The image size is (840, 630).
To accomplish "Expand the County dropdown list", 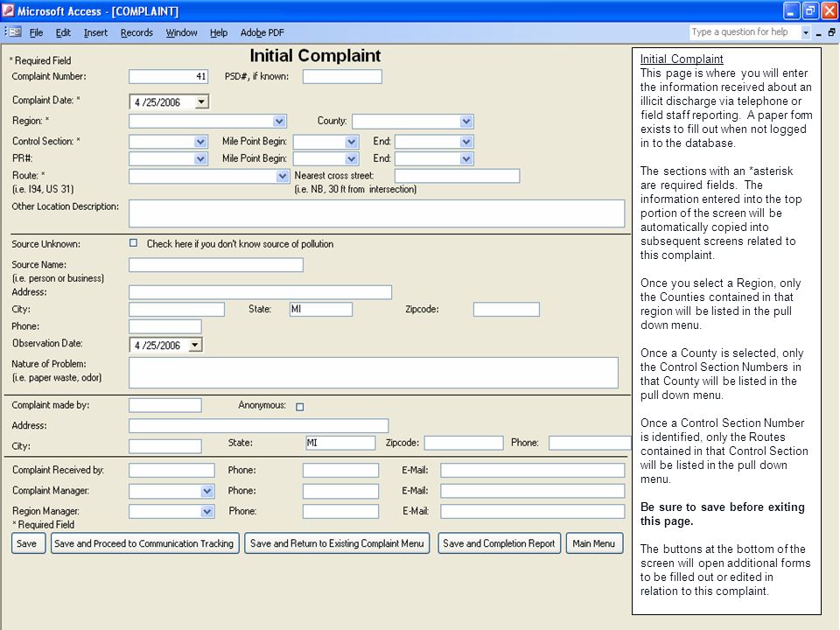I will pyautogui.click(x=466, y=121).
